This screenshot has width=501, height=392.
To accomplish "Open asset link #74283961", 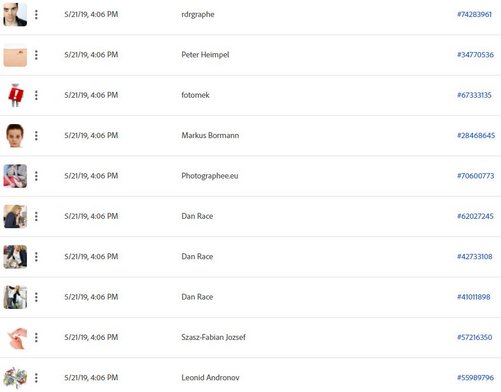I will click(x=474, y=14).
